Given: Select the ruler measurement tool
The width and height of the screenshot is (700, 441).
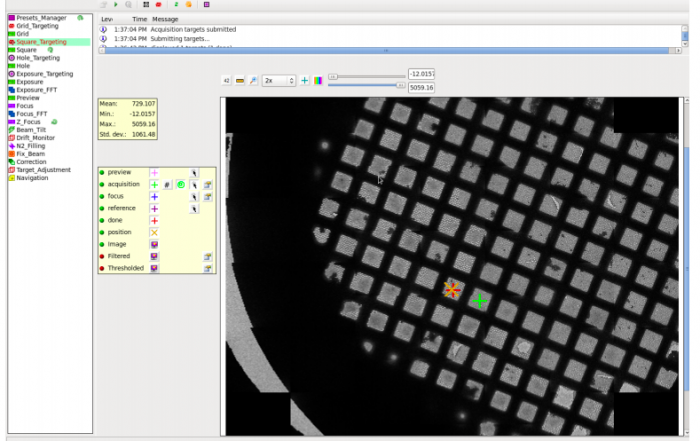Looking at the screenshot, I should (240, 81).
